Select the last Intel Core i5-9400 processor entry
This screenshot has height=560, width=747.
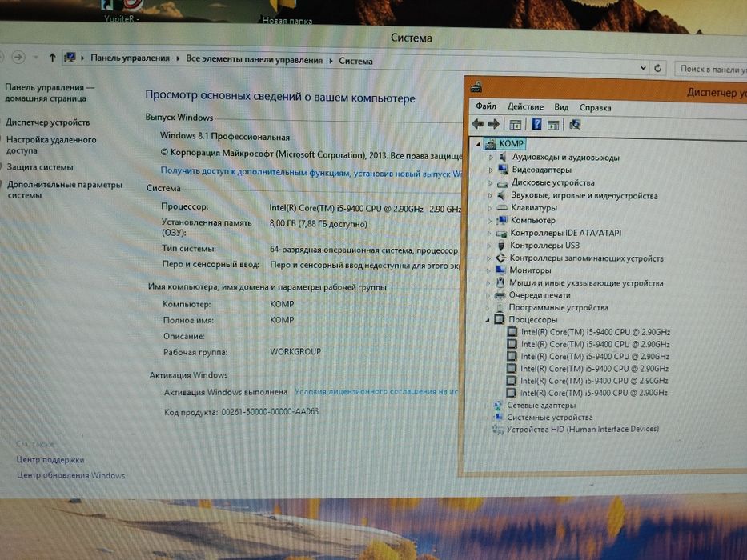pos(593,393)
